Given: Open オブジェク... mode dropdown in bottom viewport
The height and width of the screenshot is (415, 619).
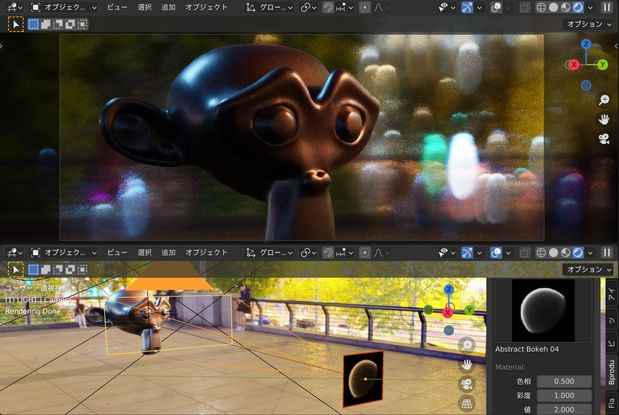Looking at the screenshot, I should click(x=64, y=253).
